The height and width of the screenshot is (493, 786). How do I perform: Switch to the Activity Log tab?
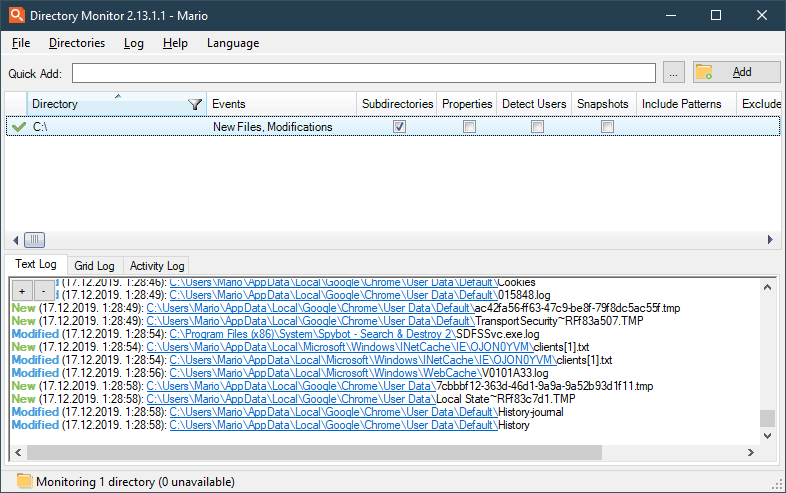(x=157, y=266)
